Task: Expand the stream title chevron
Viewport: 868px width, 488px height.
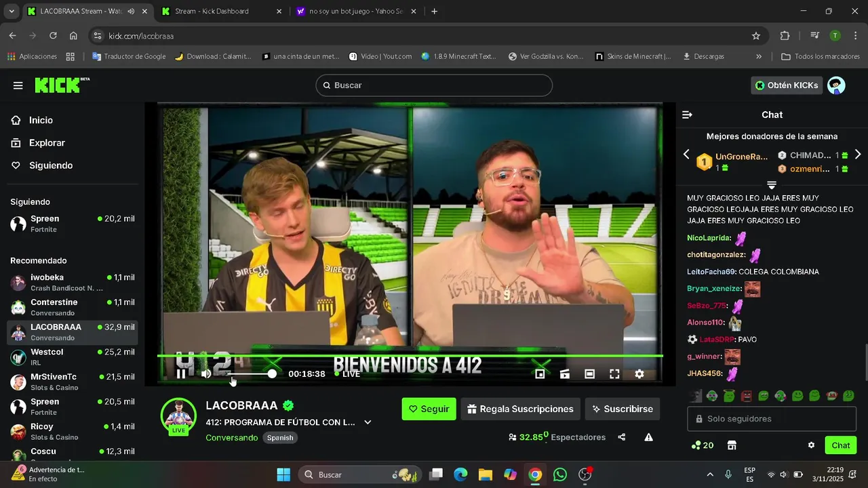Action: pyautogui.click(x=368, y=422)
